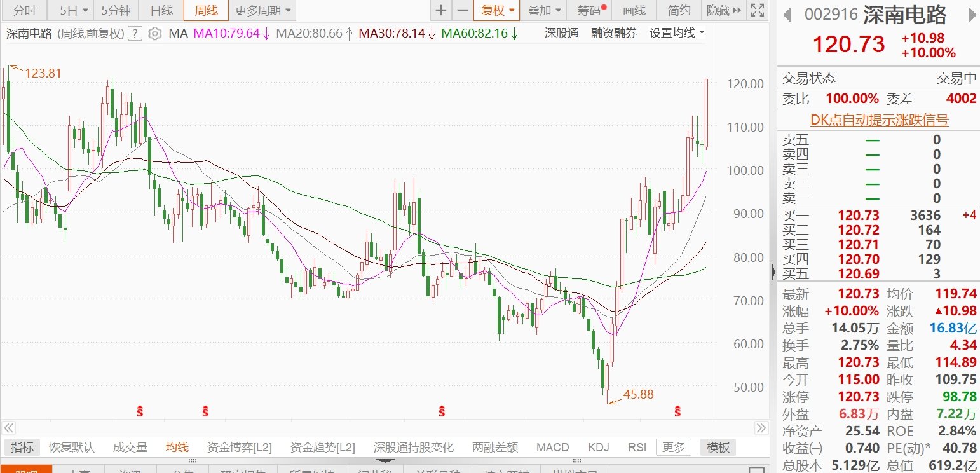Toggle the 均线 moving average indicator

tap(177, 448)
